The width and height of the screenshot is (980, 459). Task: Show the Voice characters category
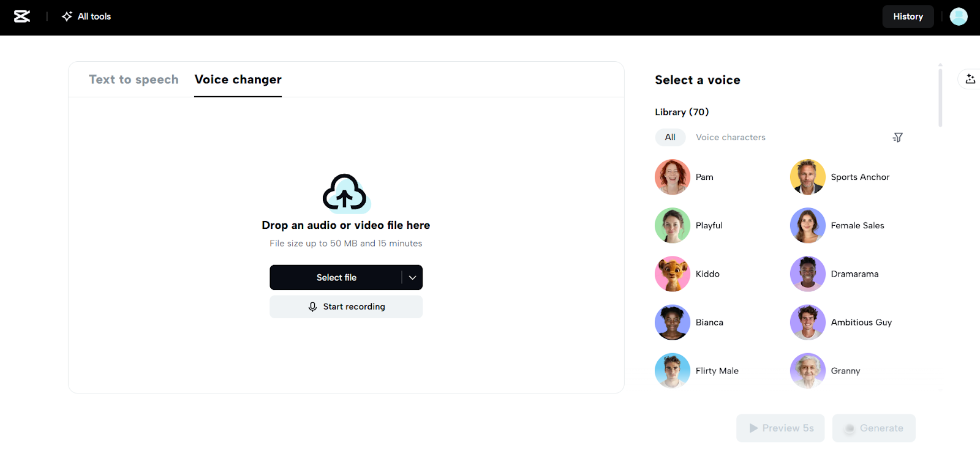coord(731,137)
